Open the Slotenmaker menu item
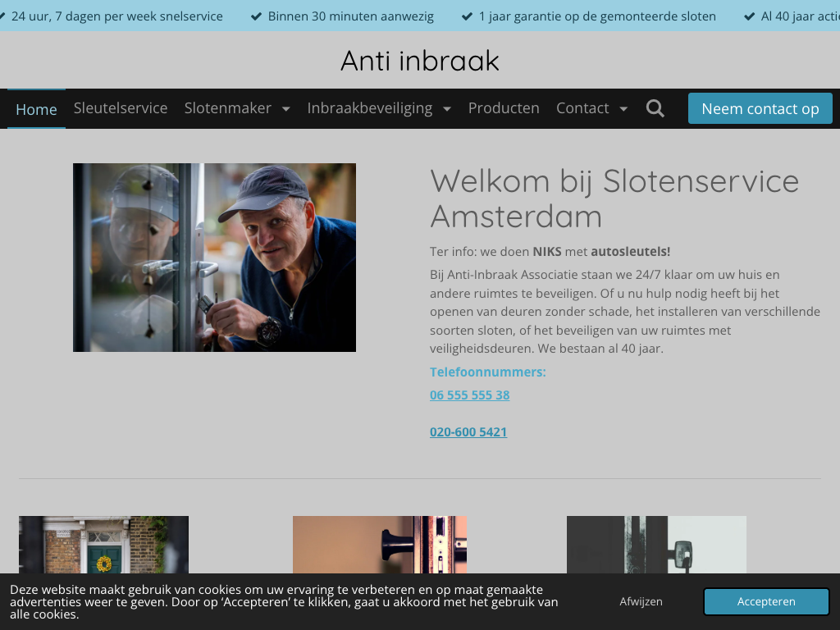Screen dimensions: 840x630 (x=228, y=108)
